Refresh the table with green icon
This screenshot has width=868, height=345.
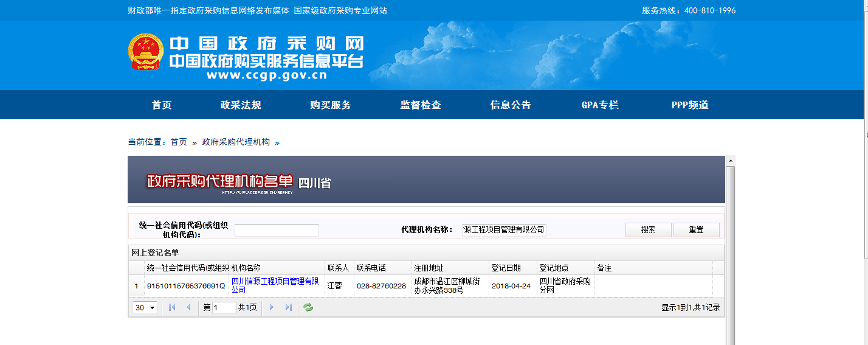[308, 308]
